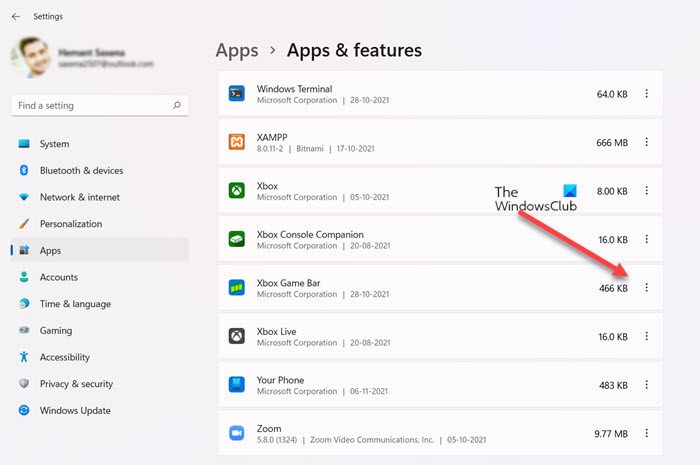Select the Zoom app name
700x465 pixels.
tap(269, 428)
